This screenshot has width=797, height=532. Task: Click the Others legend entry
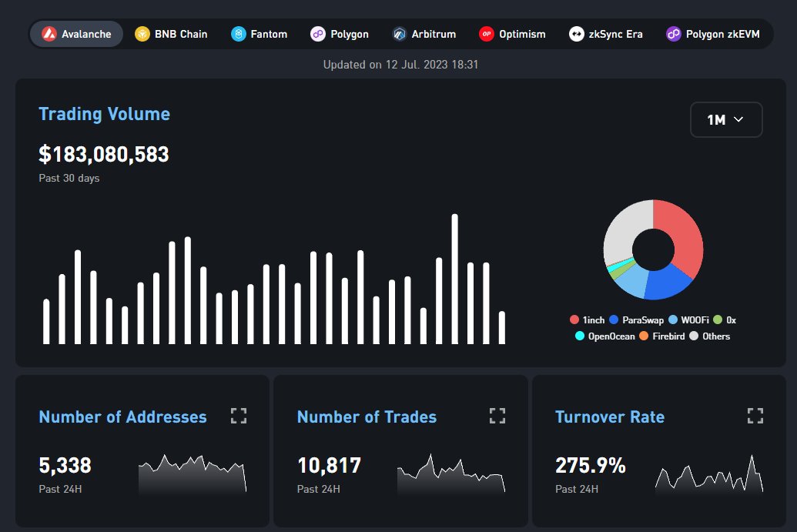coord(715,336)
